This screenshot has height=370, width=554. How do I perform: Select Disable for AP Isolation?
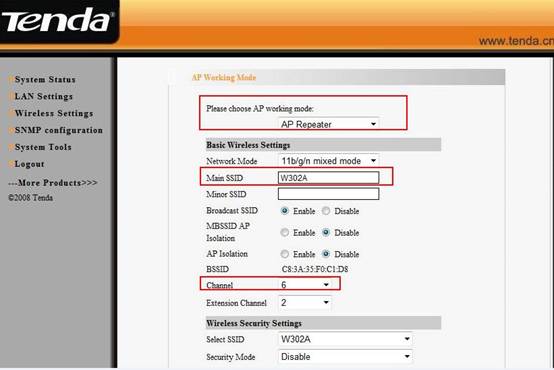[326, 254]
